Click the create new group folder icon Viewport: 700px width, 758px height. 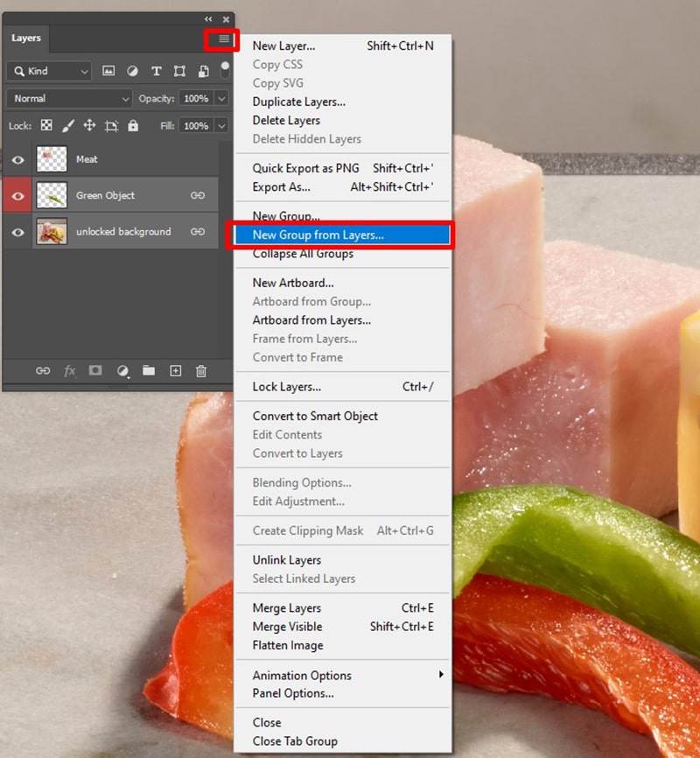(149, 371)
